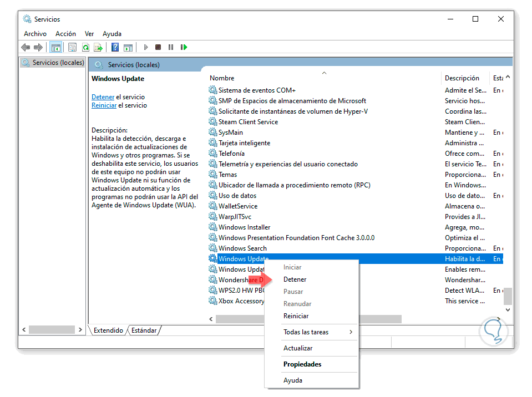Click the Reiniciar el servicio link
Image resolution: width=532 pixels, height=397 pixels.
click(x=104, y=105)
